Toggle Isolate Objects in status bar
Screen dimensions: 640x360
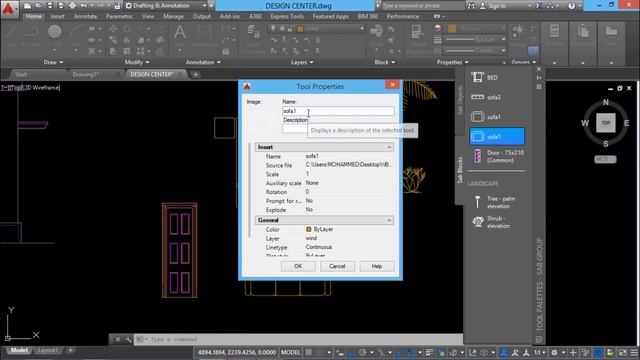pos(610,352)
